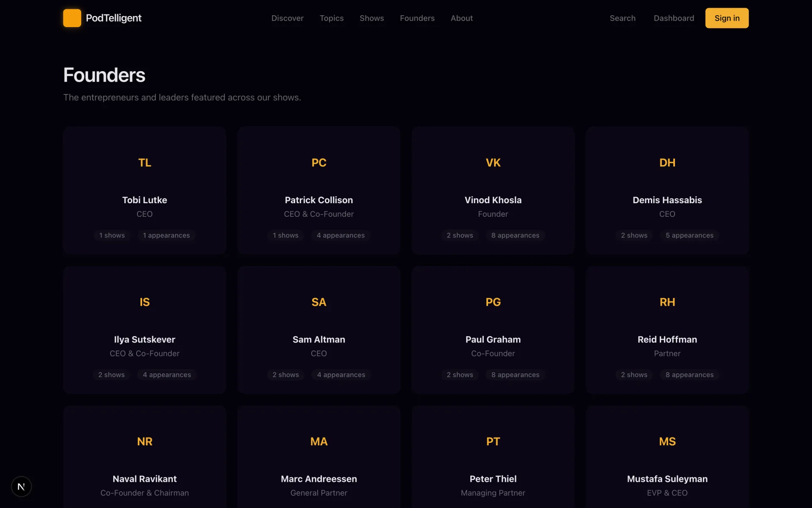
Task: Click the MA avatar initials
Action: (x=319, y=442)
